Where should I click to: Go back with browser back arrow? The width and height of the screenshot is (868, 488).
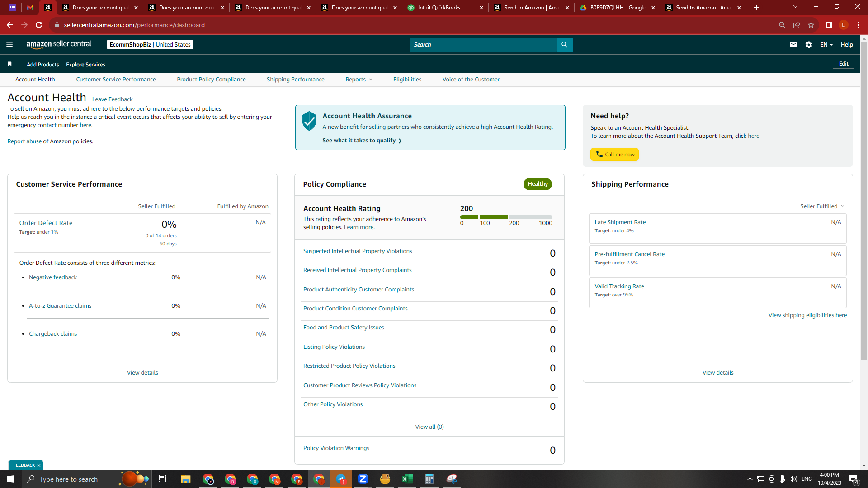[10, 25]
